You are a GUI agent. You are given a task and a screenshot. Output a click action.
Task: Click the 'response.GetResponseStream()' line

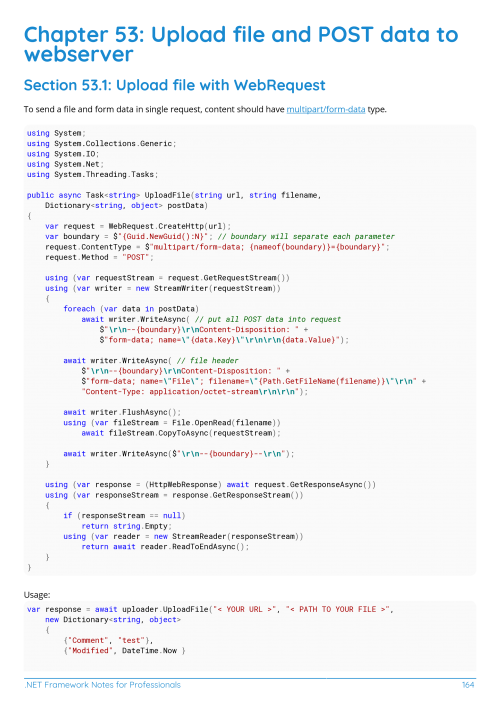[x=174, y=495]
